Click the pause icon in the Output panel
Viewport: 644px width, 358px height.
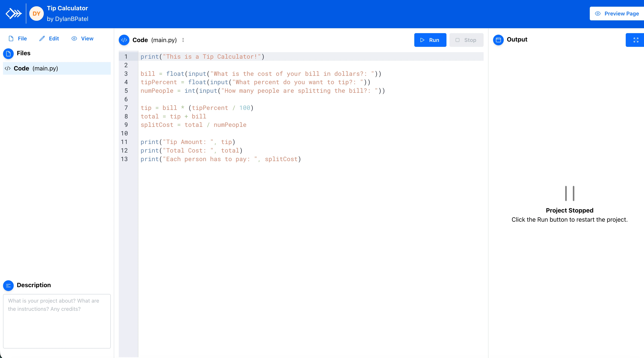pos(570,193)
